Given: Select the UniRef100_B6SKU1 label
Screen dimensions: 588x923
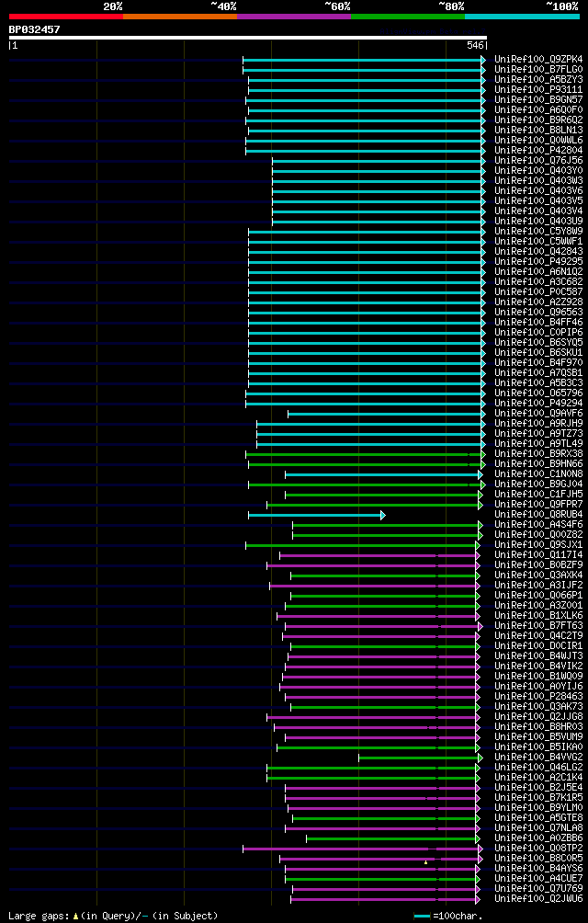Looking at the screenshot, I should pyautogui.click(x=538, y=353).
